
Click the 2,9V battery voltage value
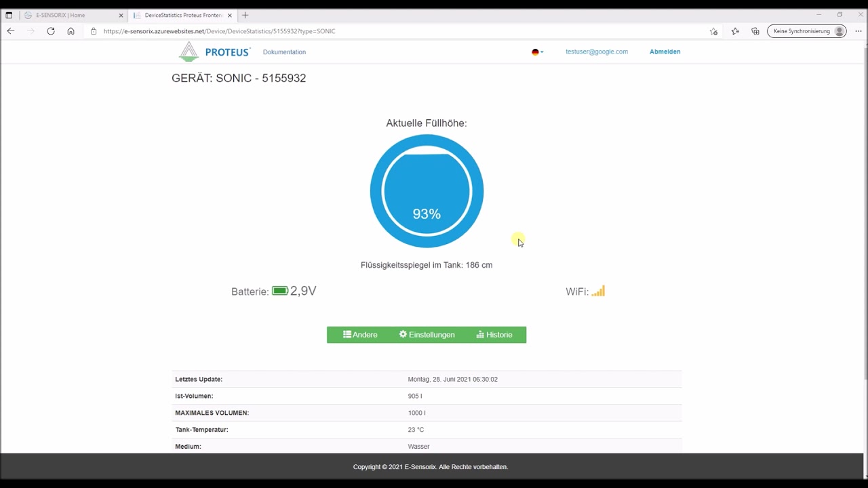[x=303, y=291]
